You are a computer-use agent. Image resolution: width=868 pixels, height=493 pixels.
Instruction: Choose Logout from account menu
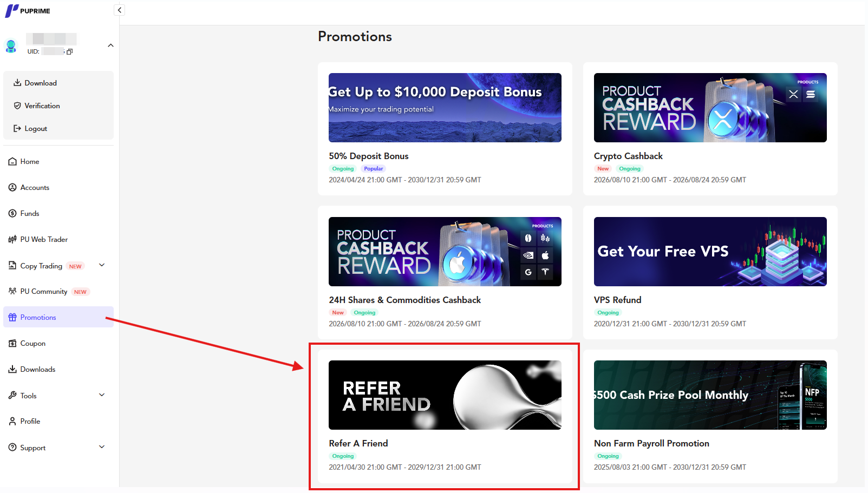[36, 128]
